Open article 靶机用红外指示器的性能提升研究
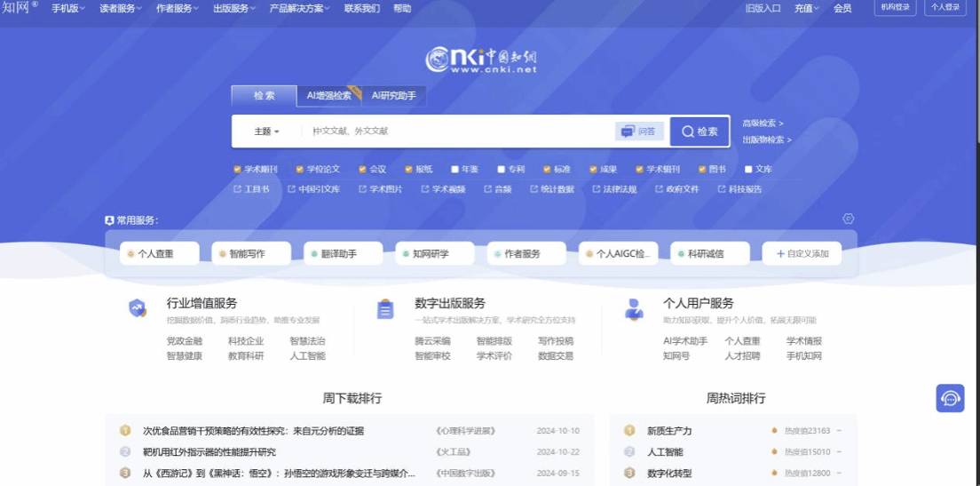Screen dimensions: 980x486 [209, 452]
